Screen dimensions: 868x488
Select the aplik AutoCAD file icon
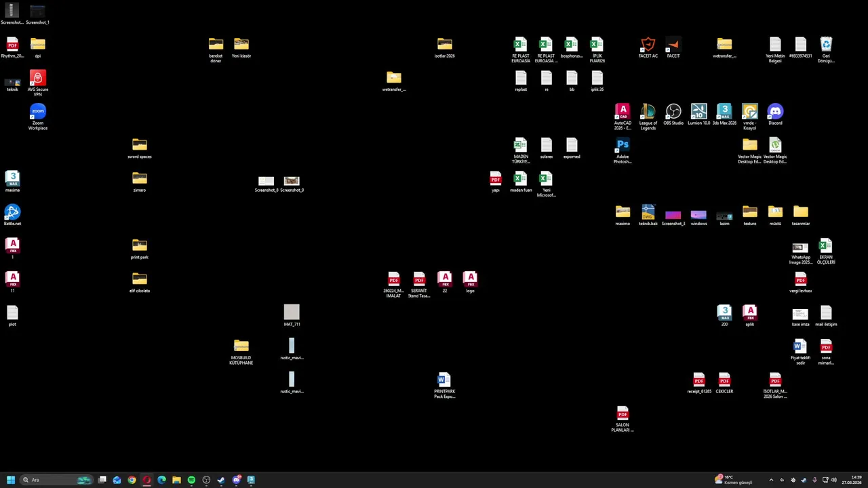click(x=749, y=317)
